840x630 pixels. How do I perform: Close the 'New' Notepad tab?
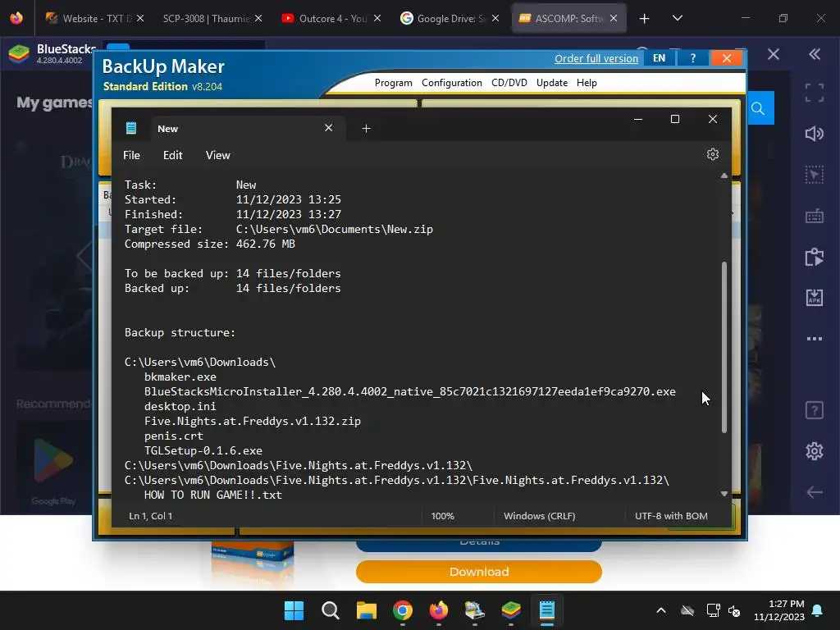click(x=328, y=128)
